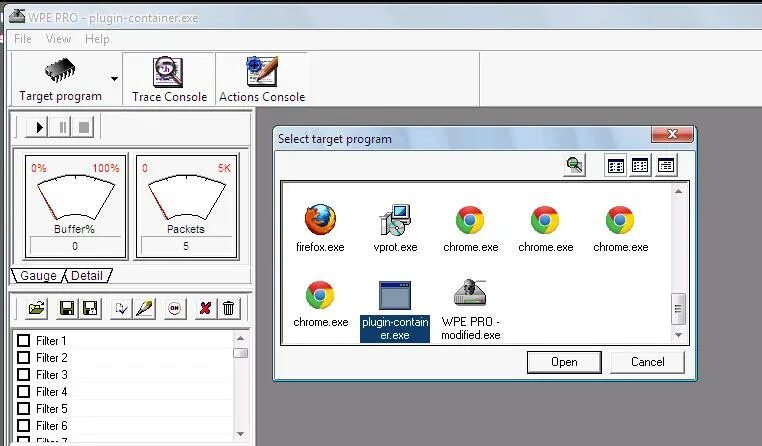Enable the Filter 6 checkbox
Viewport: 762px width, 446px height.
(x=23, y=426)
